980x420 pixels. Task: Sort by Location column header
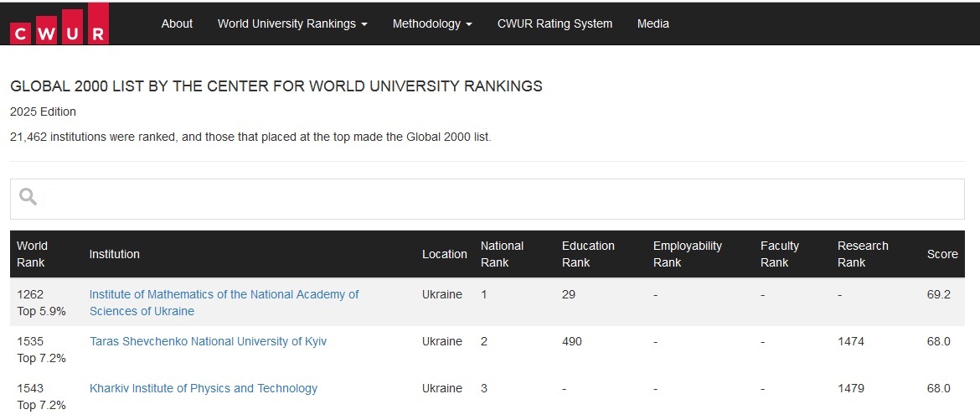click(445, 254)
